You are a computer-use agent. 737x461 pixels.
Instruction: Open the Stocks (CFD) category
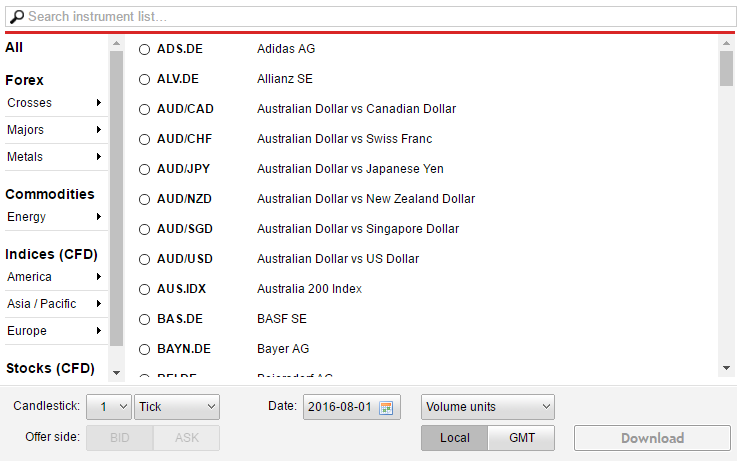click(x=50, y=368)
